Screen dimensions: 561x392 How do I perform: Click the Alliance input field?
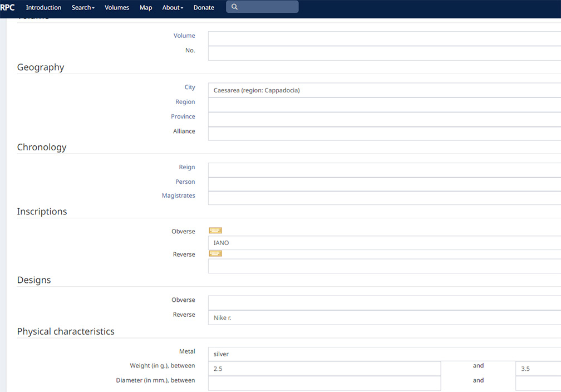pyautogui.click(x=385, y=134)
